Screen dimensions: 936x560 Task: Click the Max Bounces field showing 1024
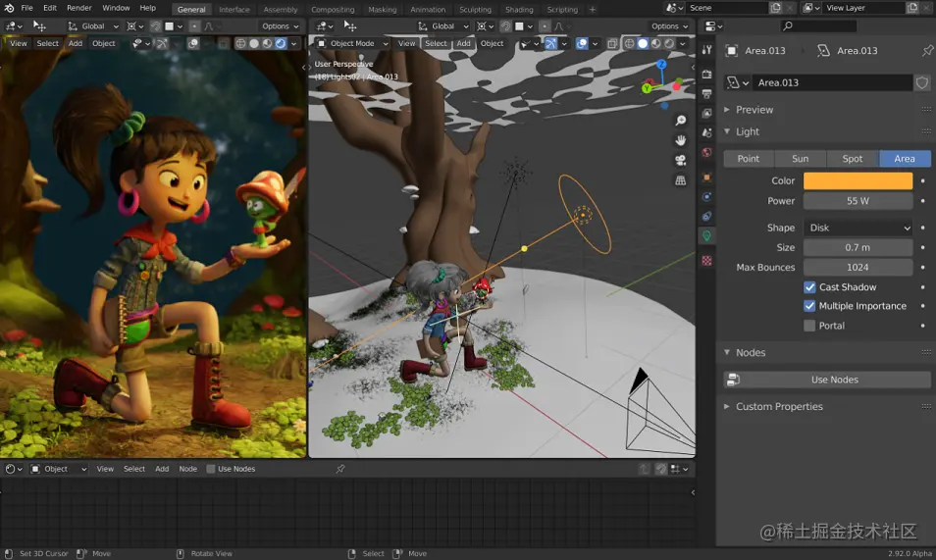[858, 267]
